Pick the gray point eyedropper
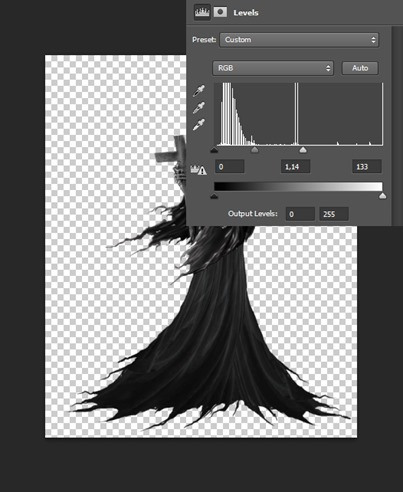Screen dimensions: 403x492 (199, 108)
